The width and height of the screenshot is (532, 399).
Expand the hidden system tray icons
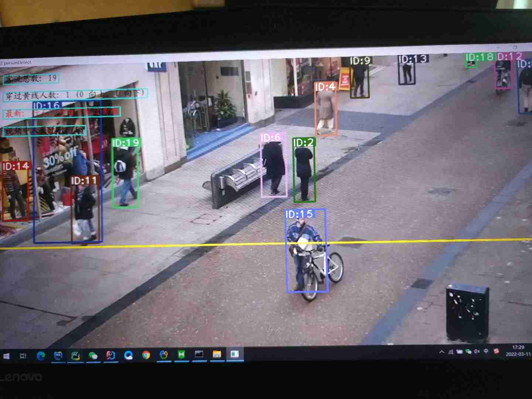click(x=441, y=352)
